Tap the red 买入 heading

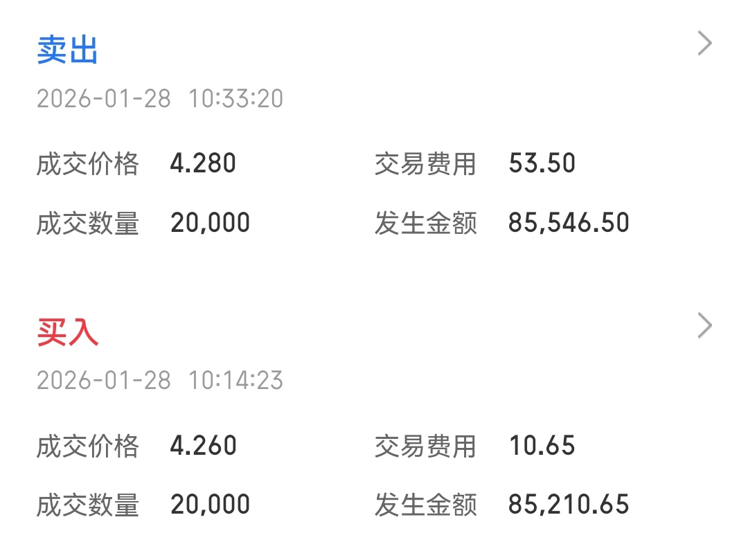click(67, 333)
